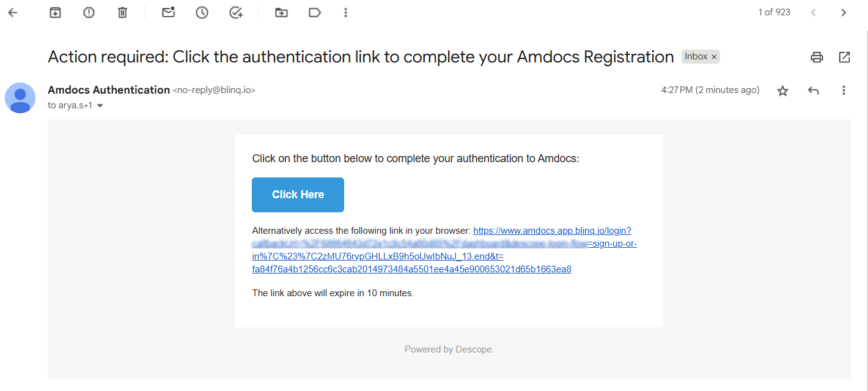Viewport: 868px width, 391px height.
Task: Report this email as spam
Action: tap(89, 12)
